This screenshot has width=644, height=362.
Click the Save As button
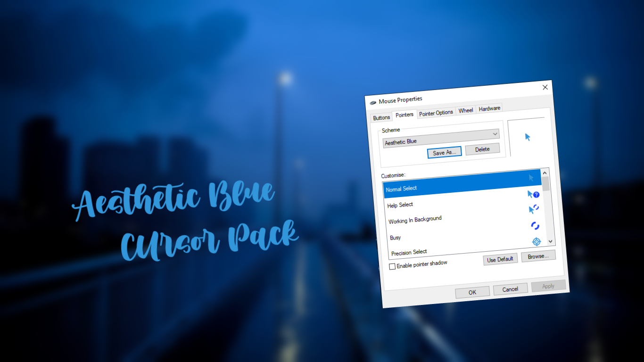[x=444, y=152]
